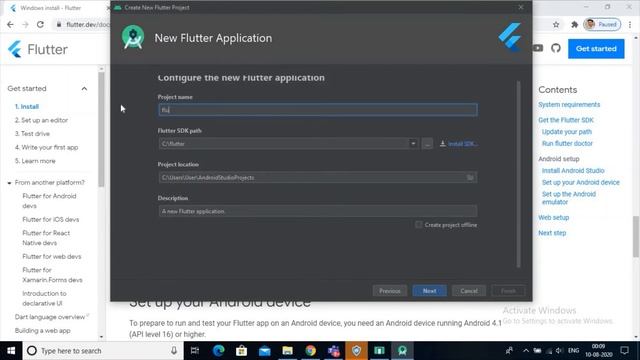The height and width of the screenshot is (360, 640).
Task: Open the GitHub icon on Flutter site
Action: point(556,48)
